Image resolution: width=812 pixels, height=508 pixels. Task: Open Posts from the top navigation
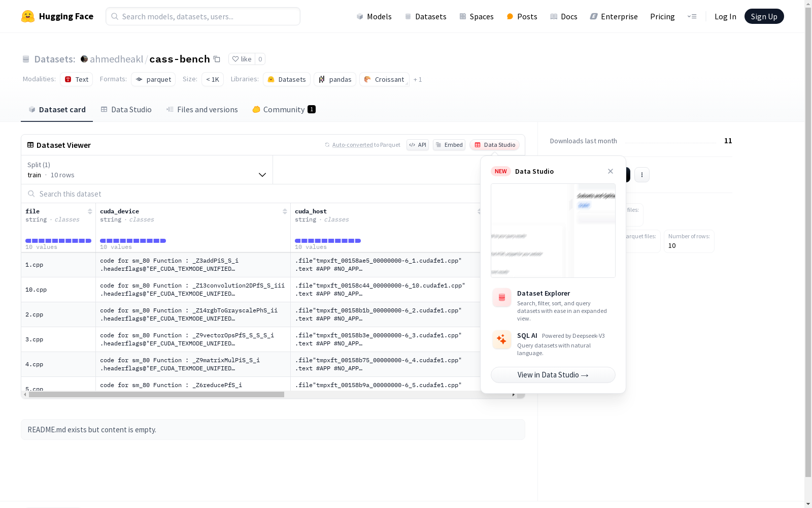[x=522, y=16]
